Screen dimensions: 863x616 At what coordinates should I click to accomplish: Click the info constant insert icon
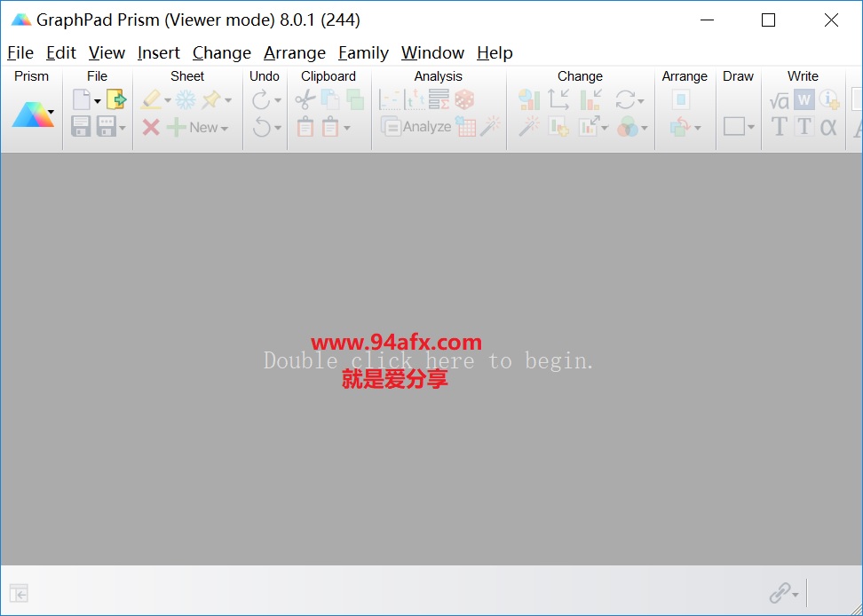[829, 99]
